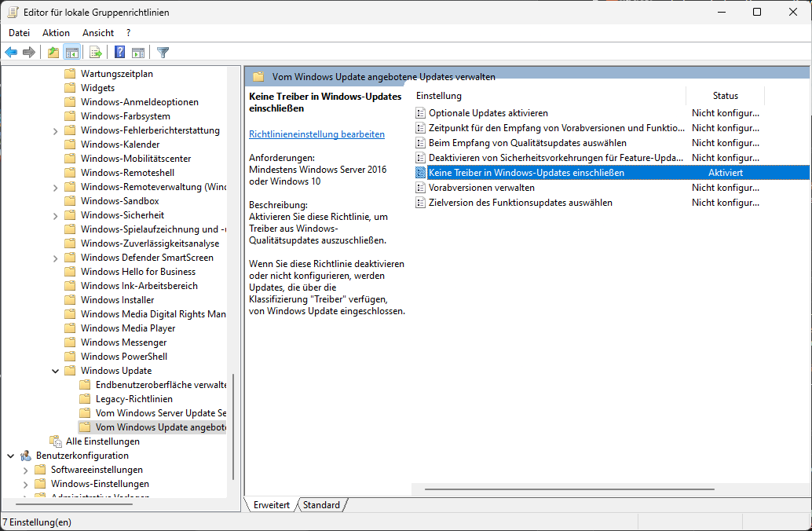Screen dimensions: 812x531
Task: Select Windows-Zuverlässigkeitsanalyse tree item
Action: (x=150, y=244)
